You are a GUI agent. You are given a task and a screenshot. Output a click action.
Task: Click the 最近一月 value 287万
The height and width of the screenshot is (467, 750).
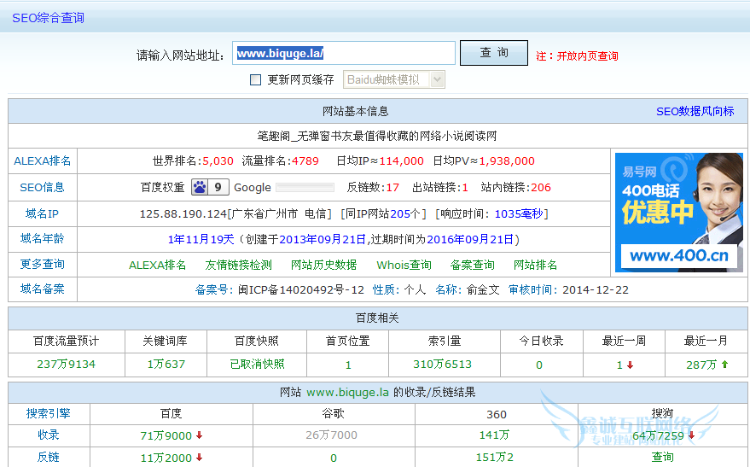click(702, 365)
